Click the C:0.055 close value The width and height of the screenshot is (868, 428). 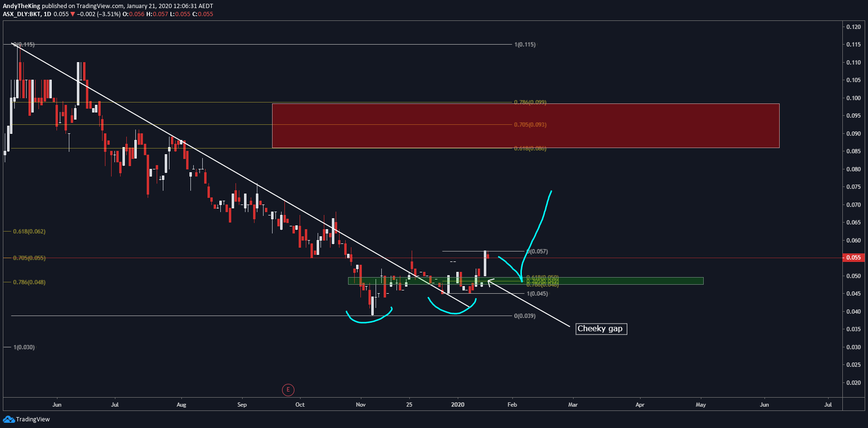coord(202,14)
